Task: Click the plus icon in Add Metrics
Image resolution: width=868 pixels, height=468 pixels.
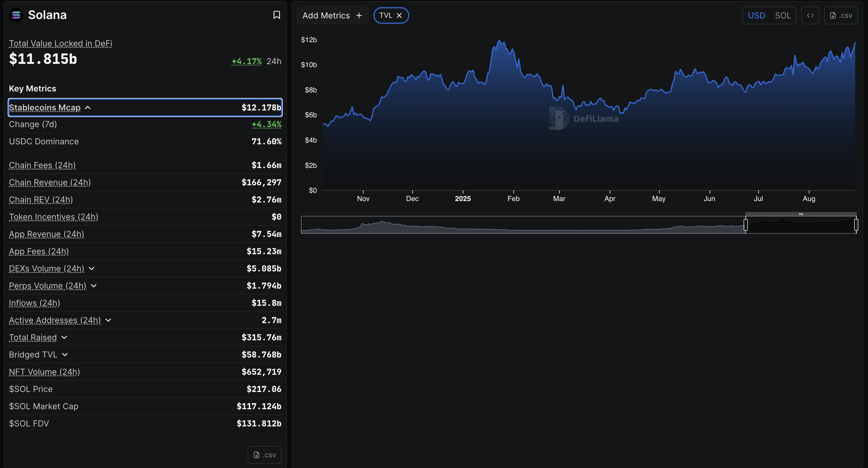Action: 359,15
